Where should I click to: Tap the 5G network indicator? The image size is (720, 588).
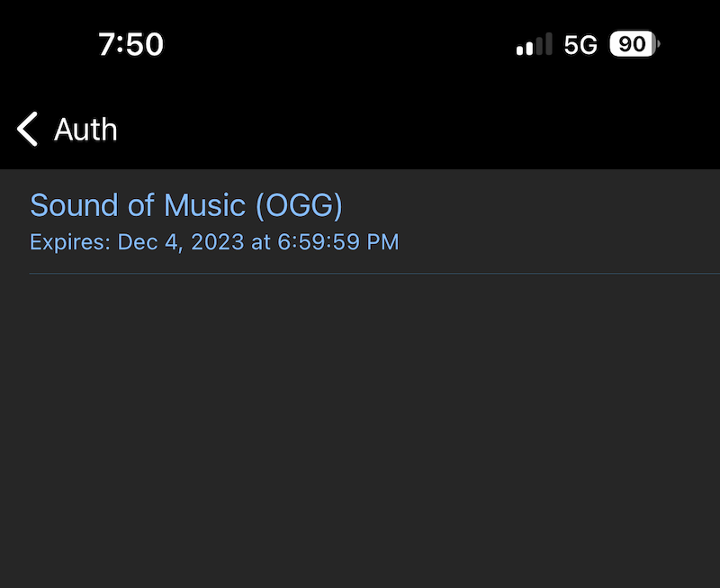580,44
